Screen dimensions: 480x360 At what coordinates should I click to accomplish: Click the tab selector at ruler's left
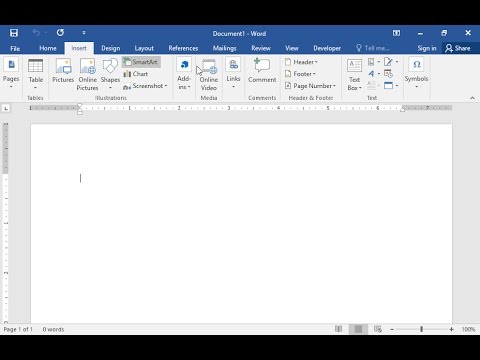[6, 108]
